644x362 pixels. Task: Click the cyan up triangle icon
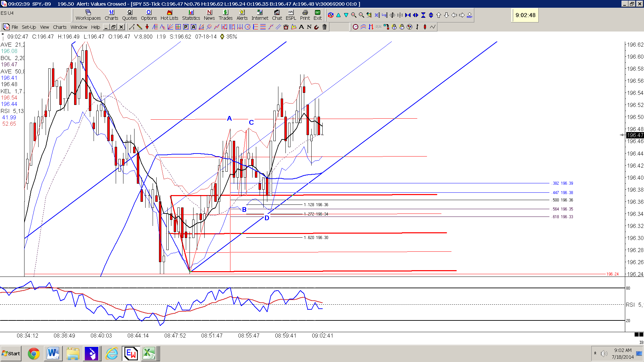(x=338, y=15)
